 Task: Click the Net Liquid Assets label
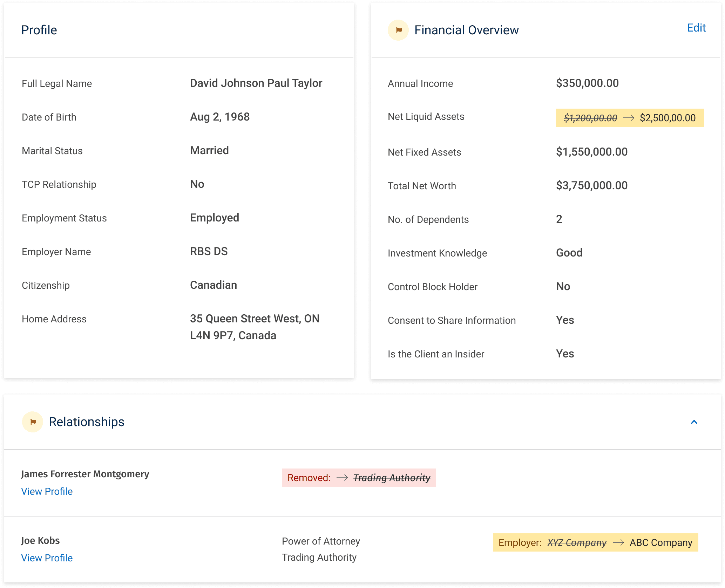point(426,116)
